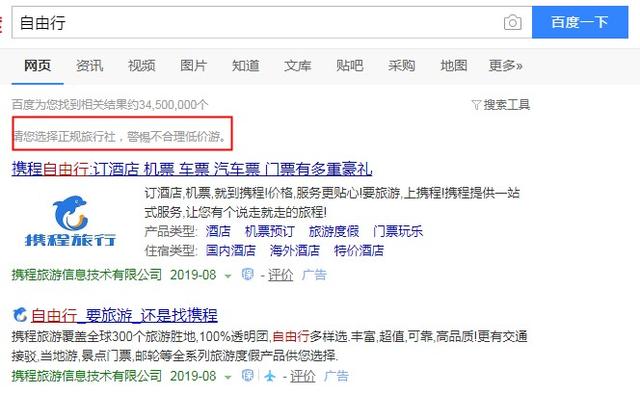This screenshot has height=395, width=640.
Task: Select the 网页 tab
Action: coord(38,65)
